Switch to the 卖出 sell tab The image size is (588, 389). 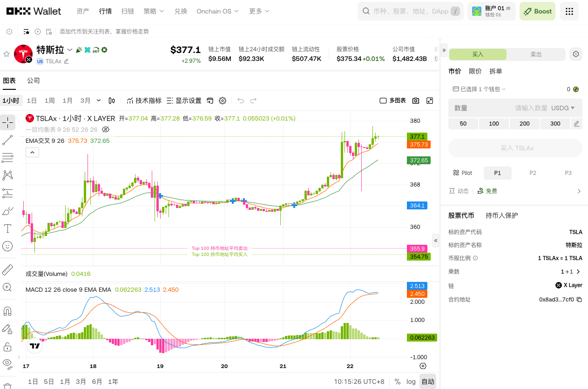pyautogui.click(x=536, y=54)
